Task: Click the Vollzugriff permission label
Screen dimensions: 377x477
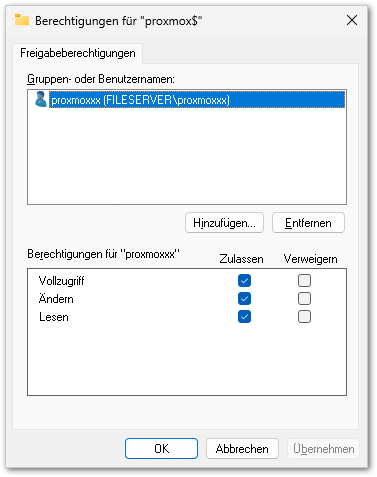Action: tap(62, 281)
